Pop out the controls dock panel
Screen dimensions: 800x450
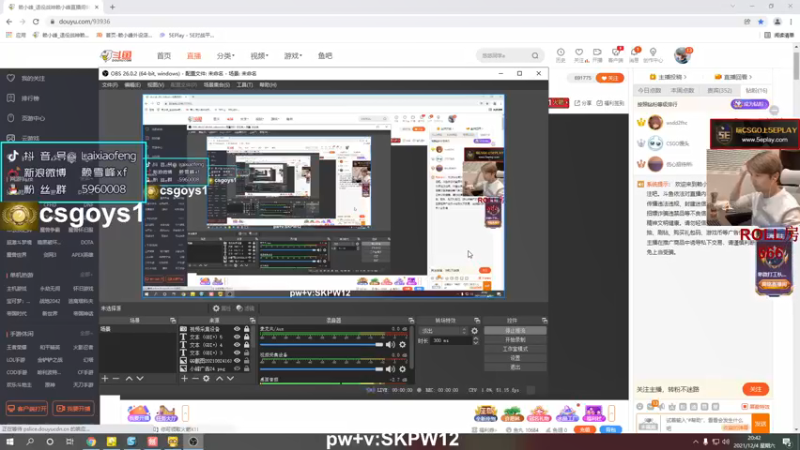tap(544, 320)
